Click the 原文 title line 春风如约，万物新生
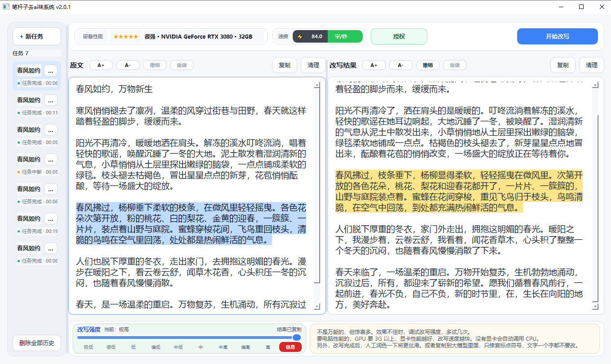The image size is (611, 364). (x=114, y=89)
